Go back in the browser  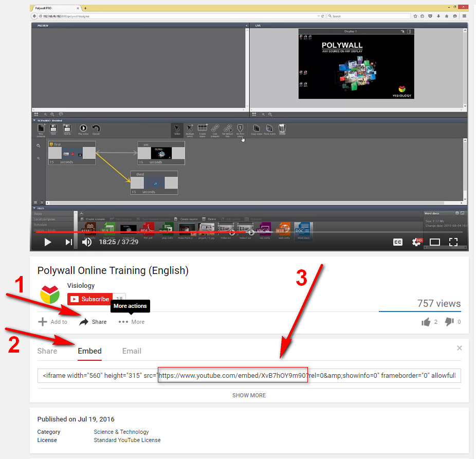[x=34, y=16]
